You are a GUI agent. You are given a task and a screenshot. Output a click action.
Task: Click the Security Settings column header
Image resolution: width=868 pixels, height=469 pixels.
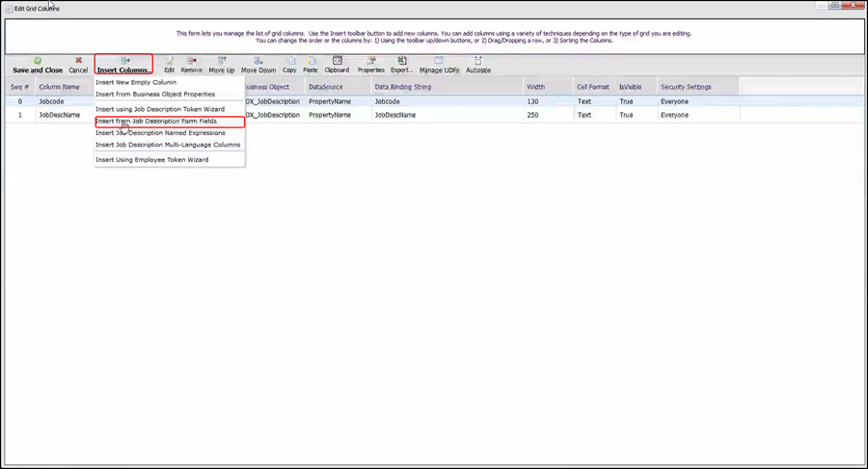point(686,87)
